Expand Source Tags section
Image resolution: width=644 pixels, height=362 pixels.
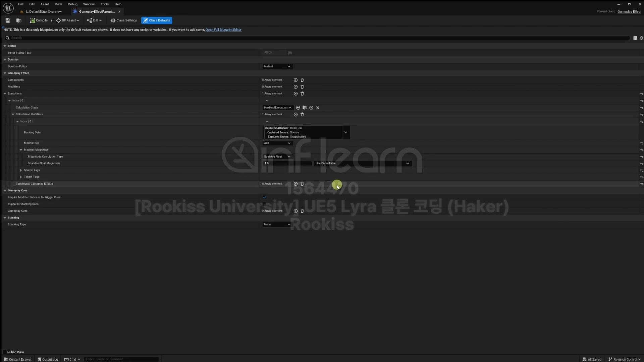pos(21,170)
